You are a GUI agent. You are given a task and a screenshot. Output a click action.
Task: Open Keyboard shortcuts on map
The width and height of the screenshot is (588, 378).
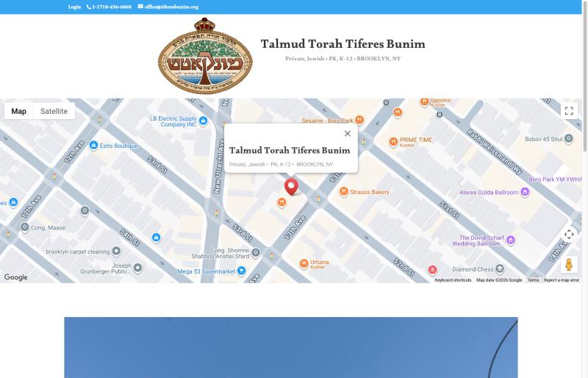pos(453,280)
